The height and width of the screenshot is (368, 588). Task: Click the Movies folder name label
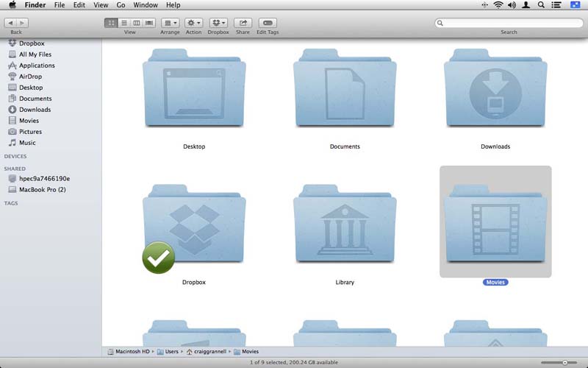pyautogui.click(x=495, y=283)
